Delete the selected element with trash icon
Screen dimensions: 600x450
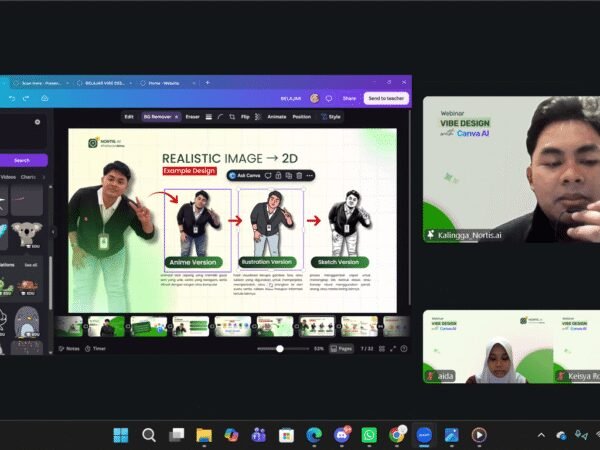point(299,176)
